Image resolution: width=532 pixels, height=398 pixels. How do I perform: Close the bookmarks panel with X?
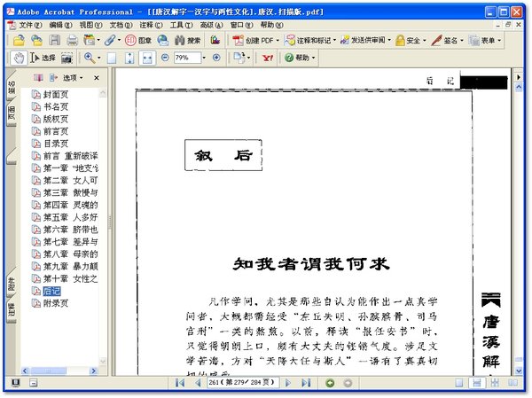point(97,78)
